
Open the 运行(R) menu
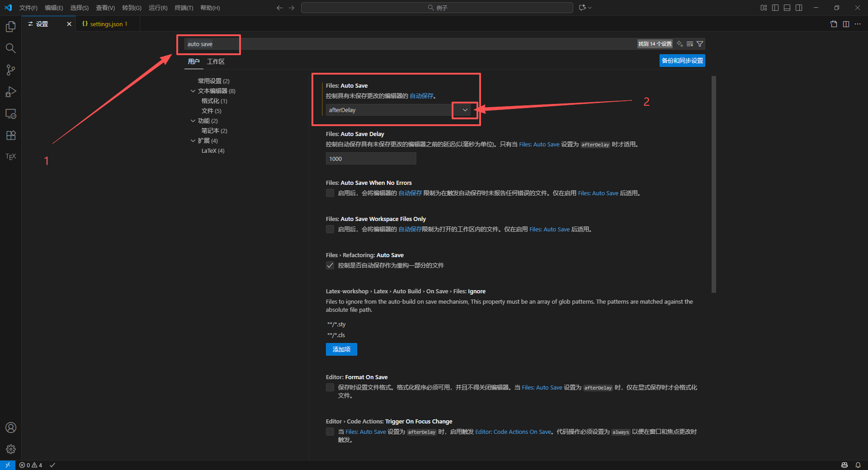click(158, 8)
